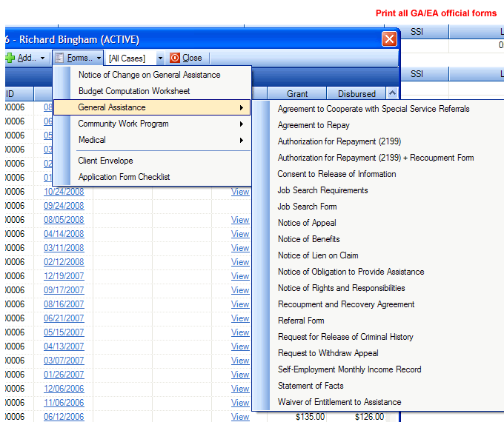
Task: Click View link in the 06/12/2006 row
Action: coord(240,417)
